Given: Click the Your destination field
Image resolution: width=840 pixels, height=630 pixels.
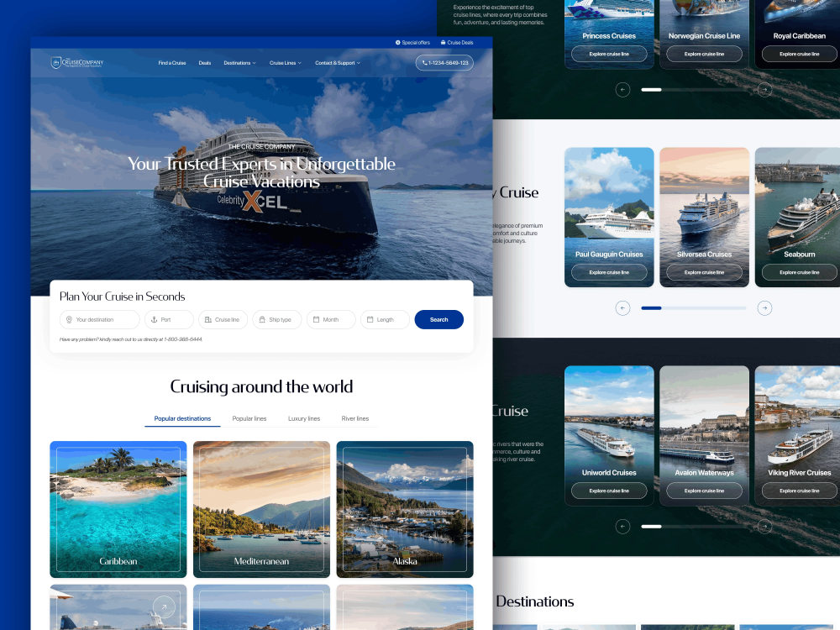Looking at the screenshot, I should pyautogui.click(x=100, y=319).
